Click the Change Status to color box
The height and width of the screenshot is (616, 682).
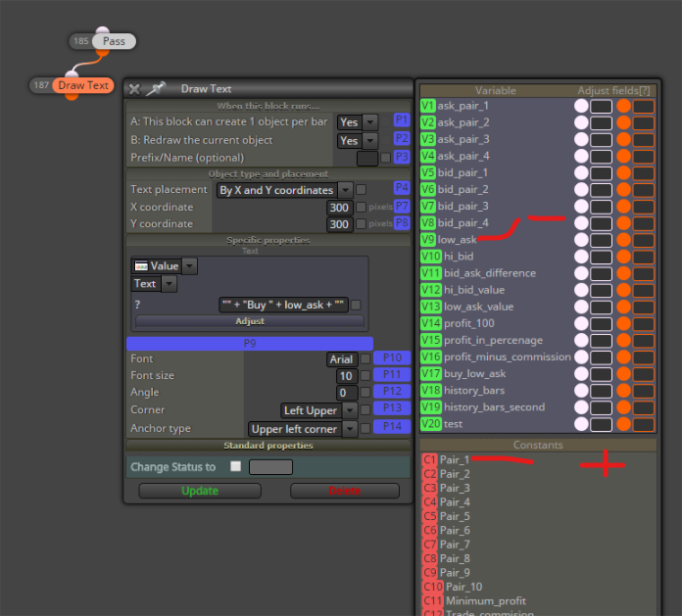click(x=270, y=467)
